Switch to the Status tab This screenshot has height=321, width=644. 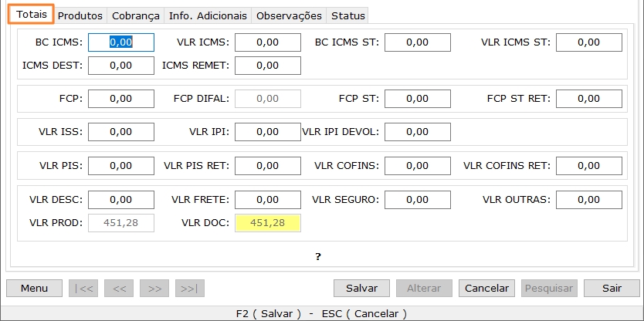[x=347, y=15]
